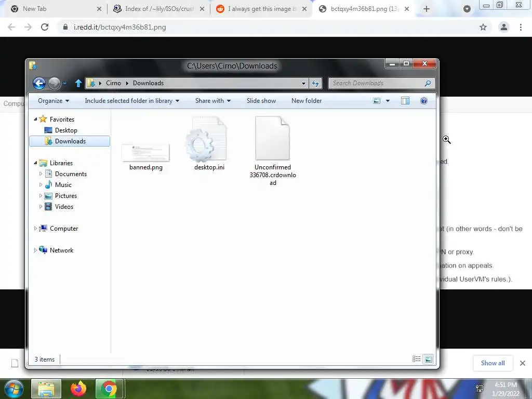The image size is (532, 399).
Task: Open File Explorer from taskbar
Action: 46,389
